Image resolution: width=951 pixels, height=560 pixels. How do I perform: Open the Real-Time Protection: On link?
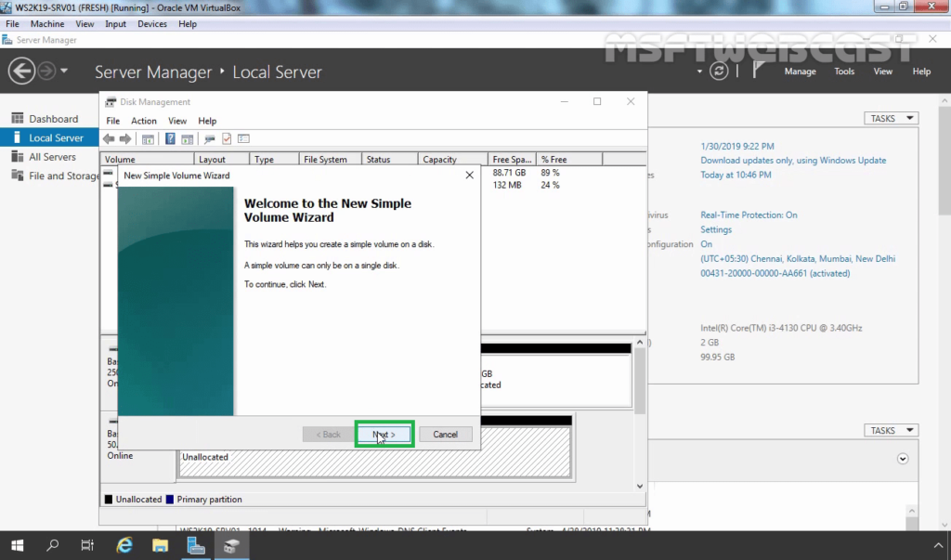point(749,215)
